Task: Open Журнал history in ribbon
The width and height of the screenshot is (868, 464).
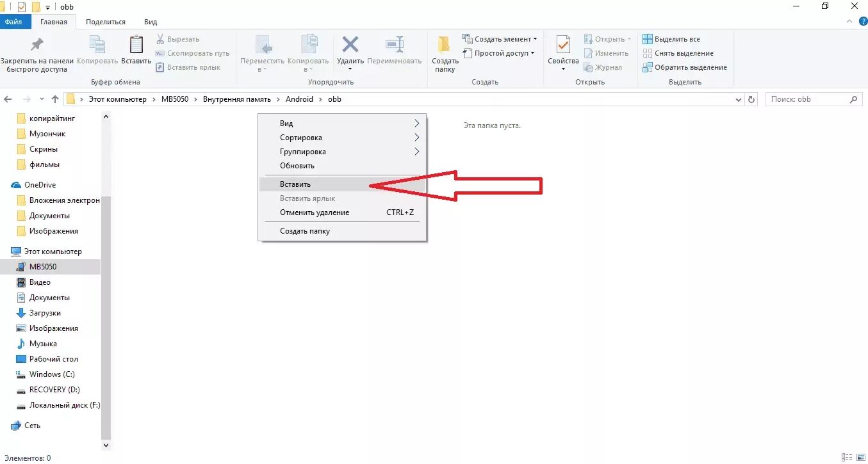Action: point(602,67)
